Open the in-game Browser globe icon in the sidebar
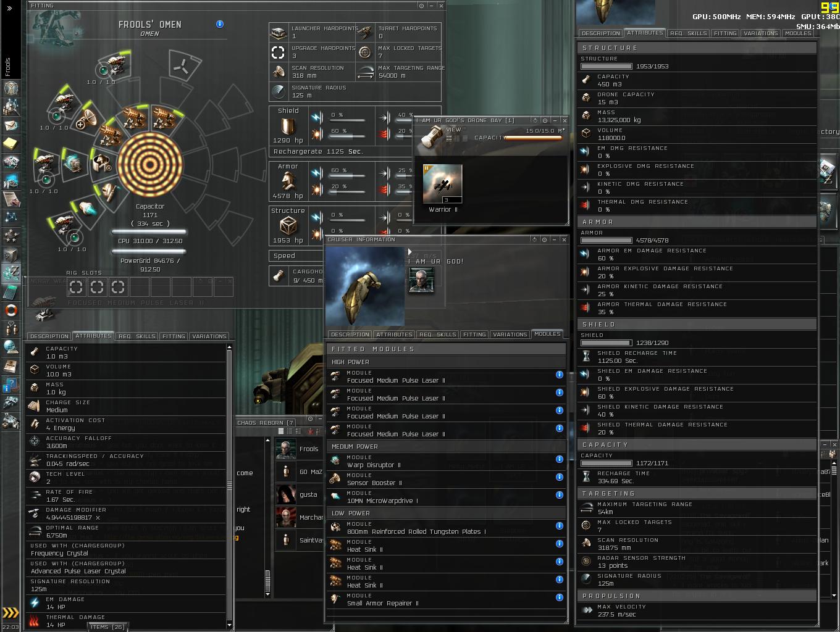 click(10, 347)
